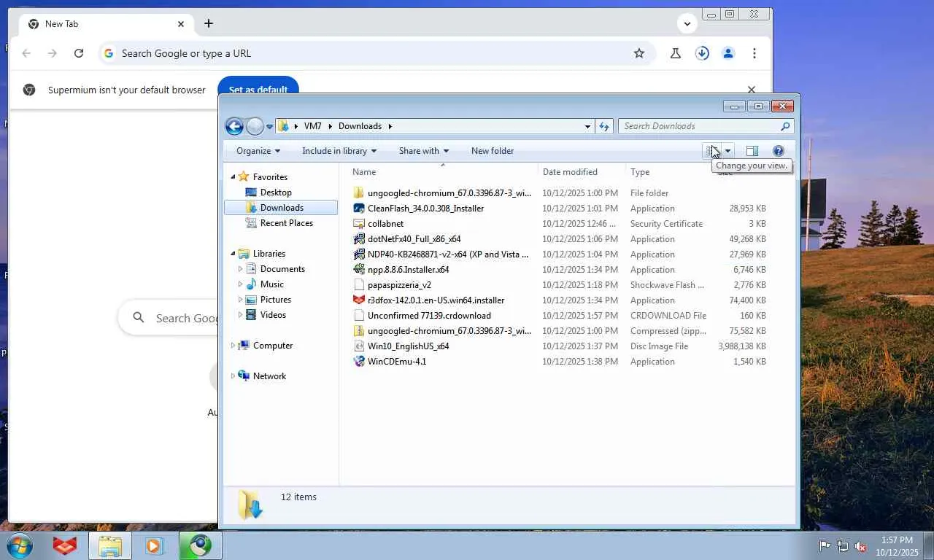Select the r3dfox installer file icon

[x=359, y=300]
